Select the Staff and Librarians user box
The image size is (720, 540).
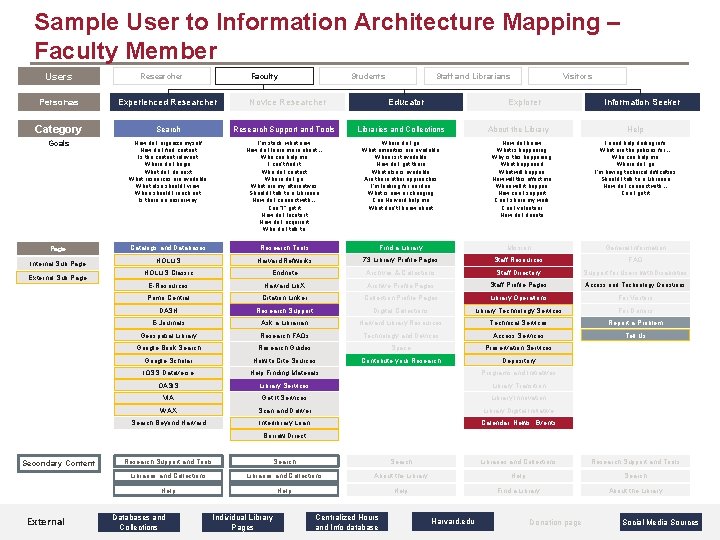pyautogui.click(x=473, y=76)
